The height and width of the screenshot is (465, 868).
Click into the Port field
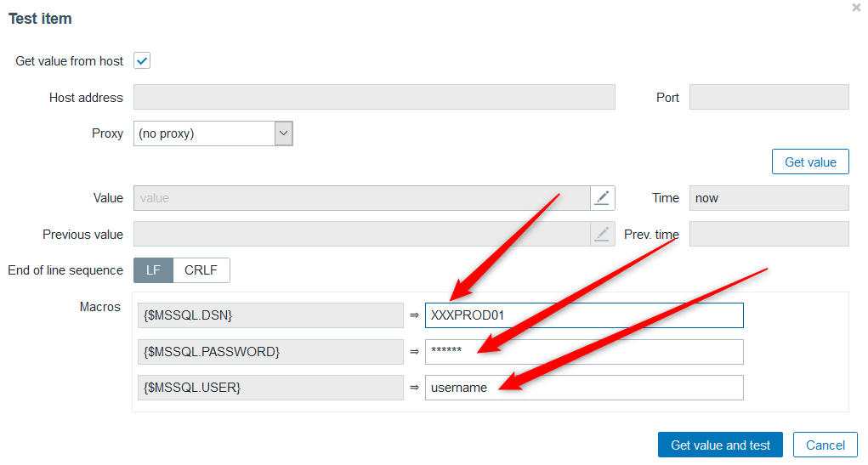pos(769,98)
